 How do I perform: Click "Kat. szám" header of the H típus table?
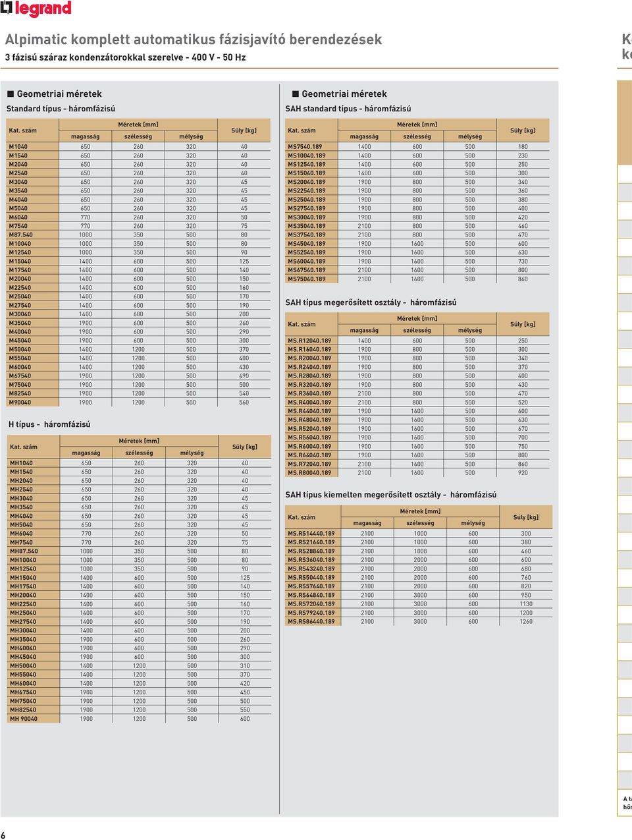(24, 447)
